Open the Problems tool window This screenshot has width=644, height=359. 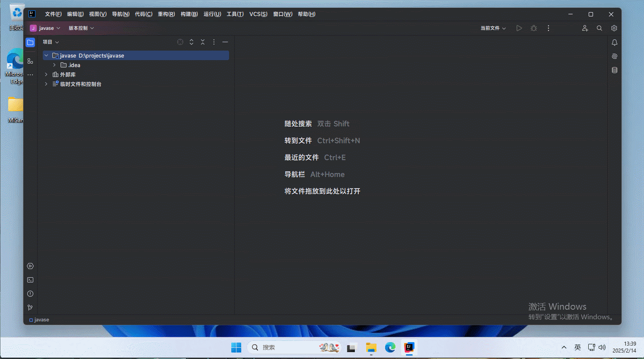30,294
